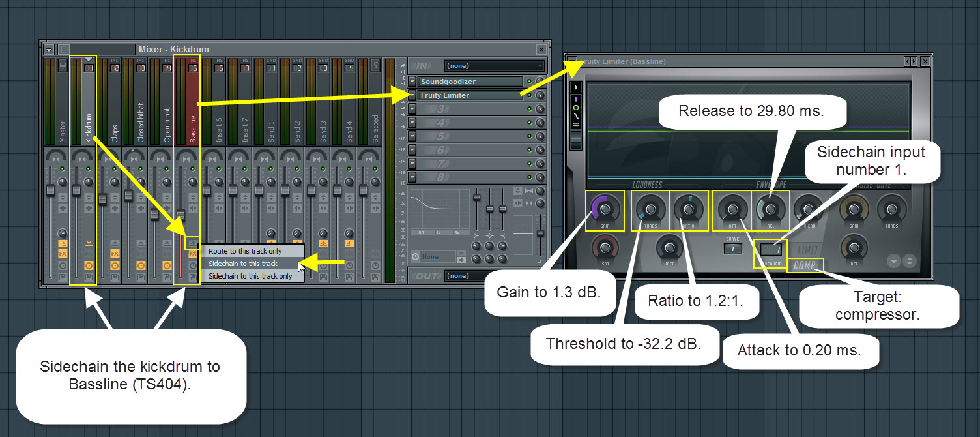The width and height of the screenshot is (980, 437).
Task: Click the white curve display icon in Limiter
Action: 575,116
